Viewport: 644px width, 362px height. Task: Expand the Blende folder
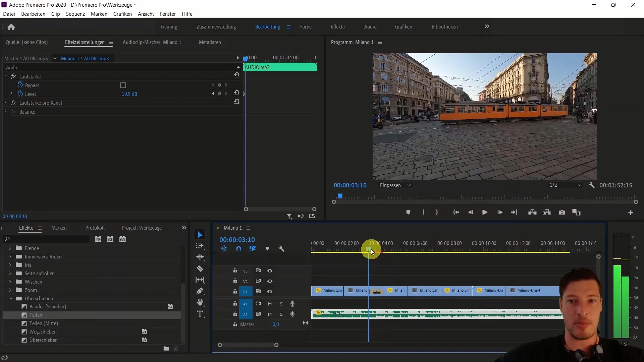click(10, 248)
